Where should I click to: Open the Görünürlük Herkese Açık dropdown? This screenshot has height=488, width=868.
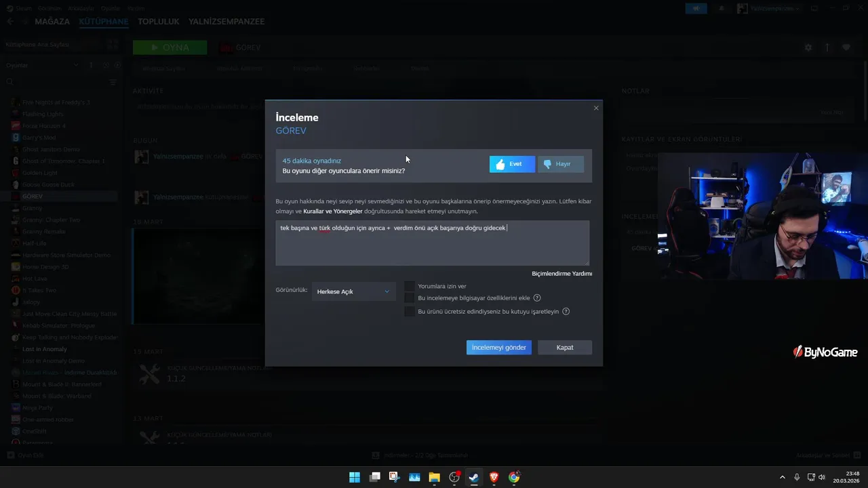(353, 291)
